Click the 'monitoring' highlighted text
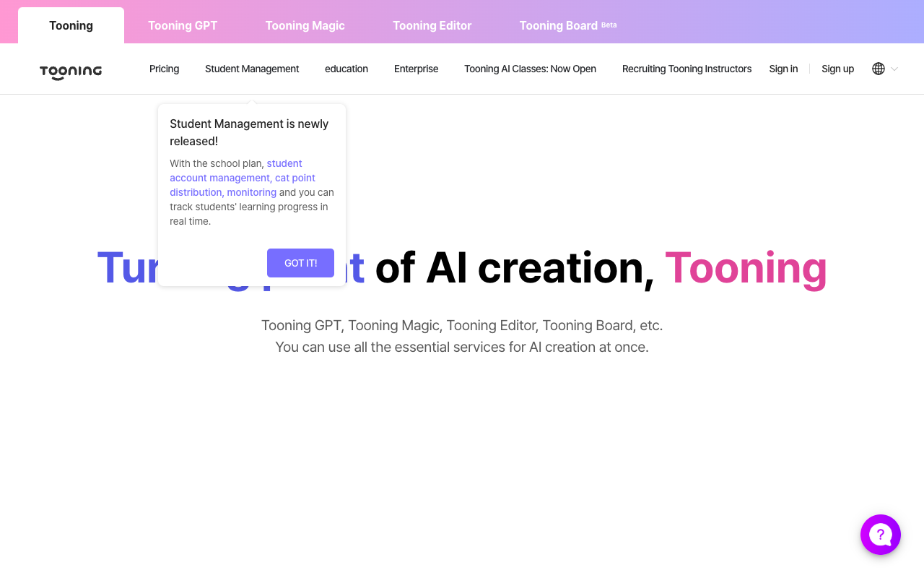Image resolution: width=924 pixels, height=578 pixels. tap(251, 192)
